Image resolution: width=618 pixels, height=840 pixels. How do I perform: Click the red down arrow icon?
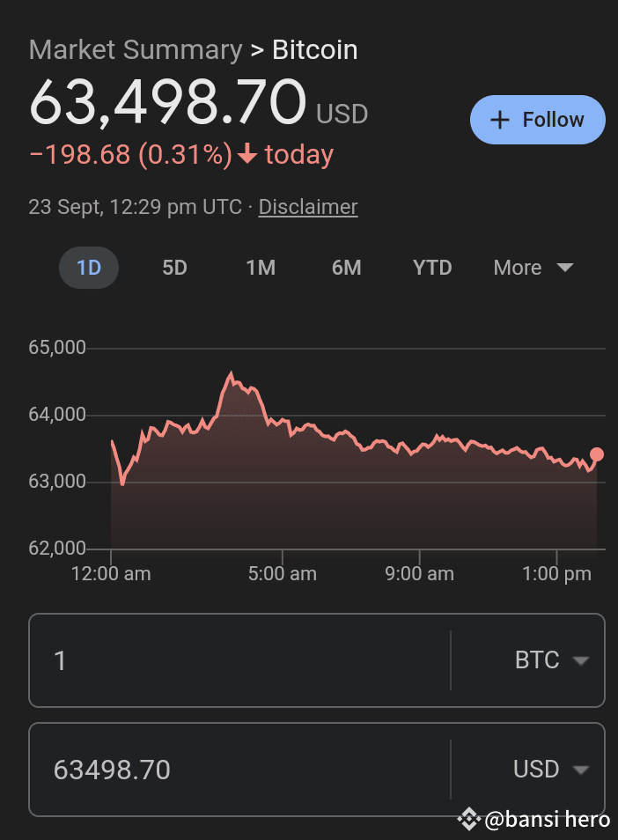[x=247, y=156]
